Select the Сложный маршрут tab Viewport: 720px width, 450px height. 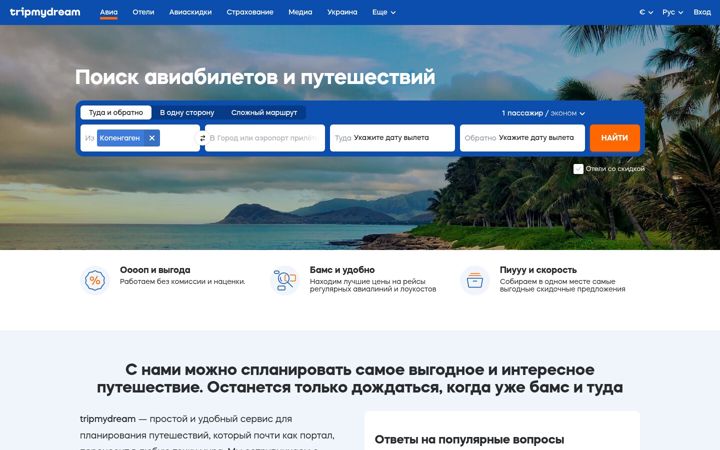(264, 112)
